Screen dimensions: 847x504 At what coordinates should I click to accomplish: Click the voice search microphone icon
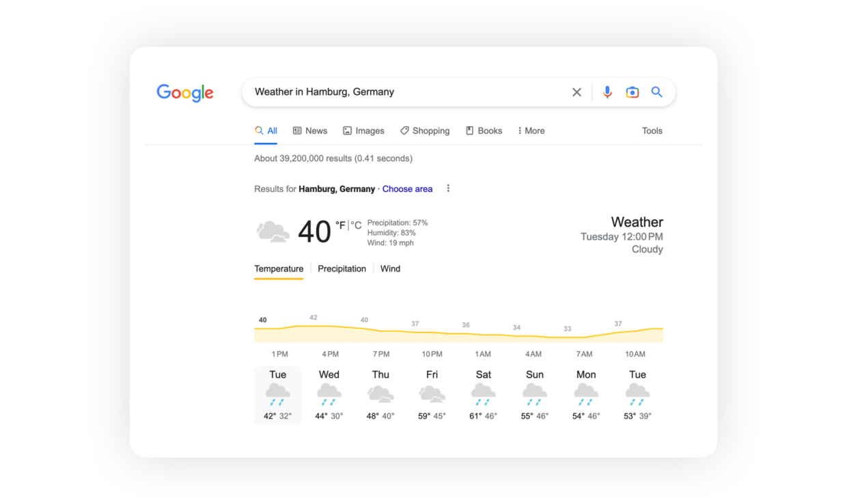607,92
